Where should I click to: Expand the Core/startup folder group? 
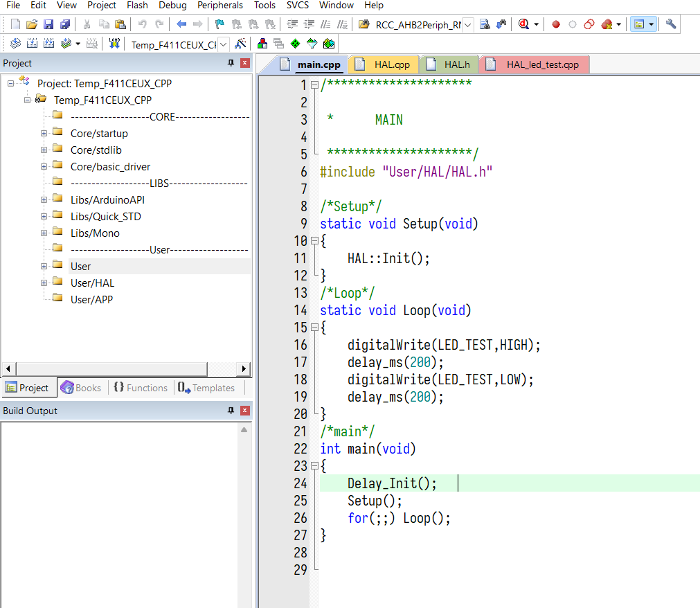tap(44, 133)
